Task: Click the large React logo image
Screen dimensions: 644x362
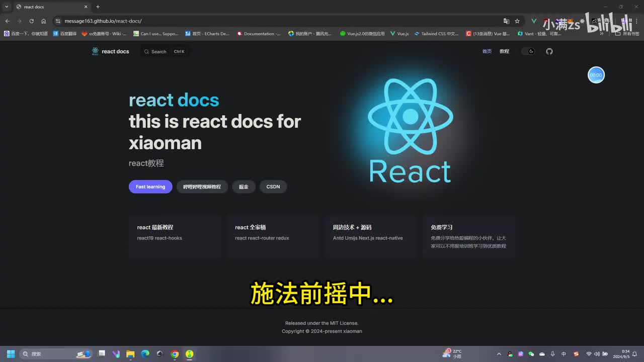Action: coord(410,130)
